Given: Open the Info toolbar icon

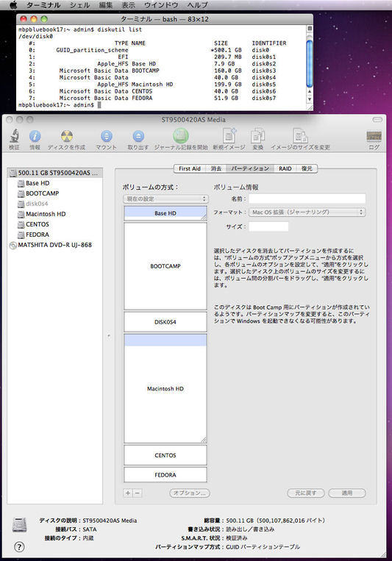Looking at the screenshot, I should click(x=35, y=136).
